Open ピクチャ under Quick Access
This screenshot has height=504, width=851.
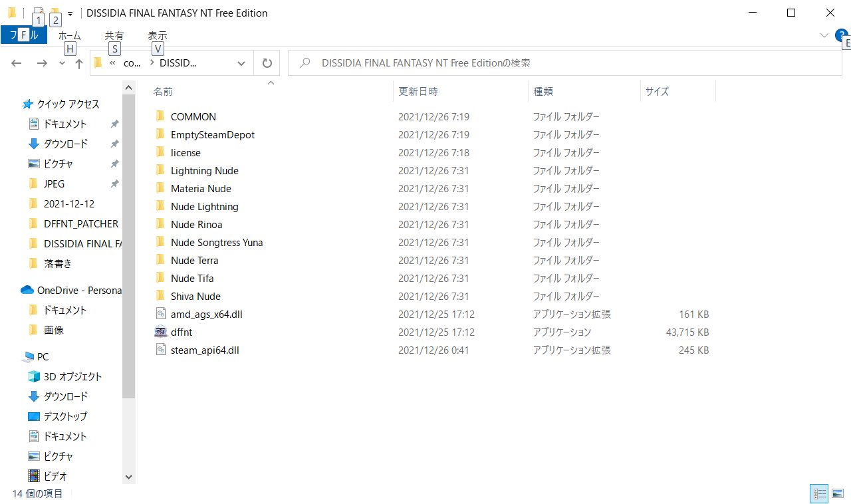coord(59,164)
